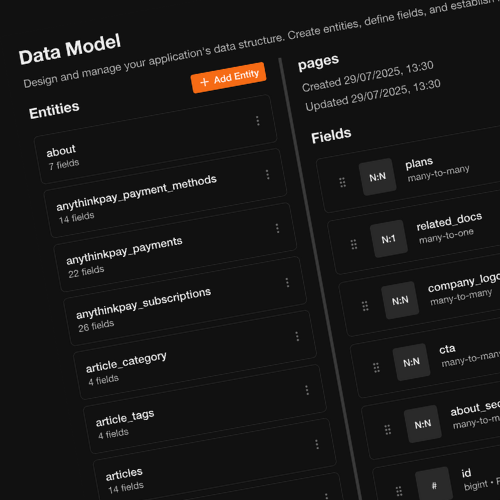The image size is (500, 500).
Task: Select the anythinkpay_subscriptions entity
Action: (x=185, y=301)
